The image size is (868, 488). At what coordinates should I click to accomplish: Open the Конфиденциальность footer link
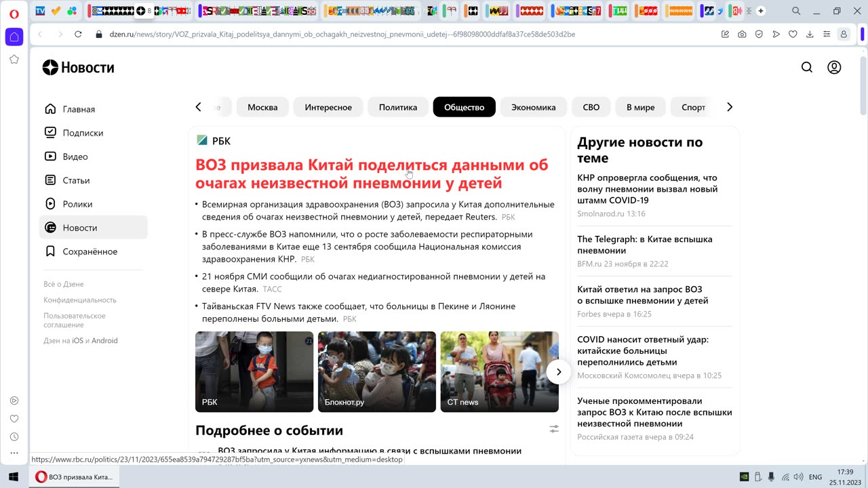(x=80, y=300)
